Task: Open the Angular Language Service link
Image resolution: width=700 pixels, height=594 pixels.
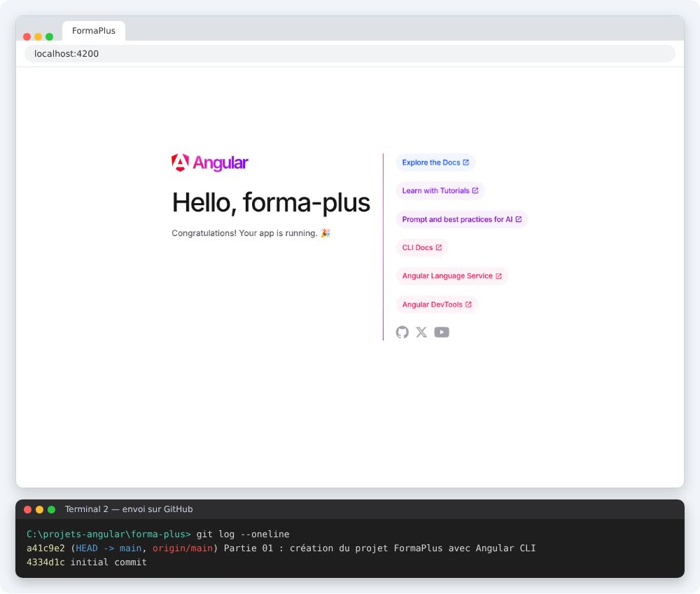Action: pyautogui.click(x=451, y=276)
